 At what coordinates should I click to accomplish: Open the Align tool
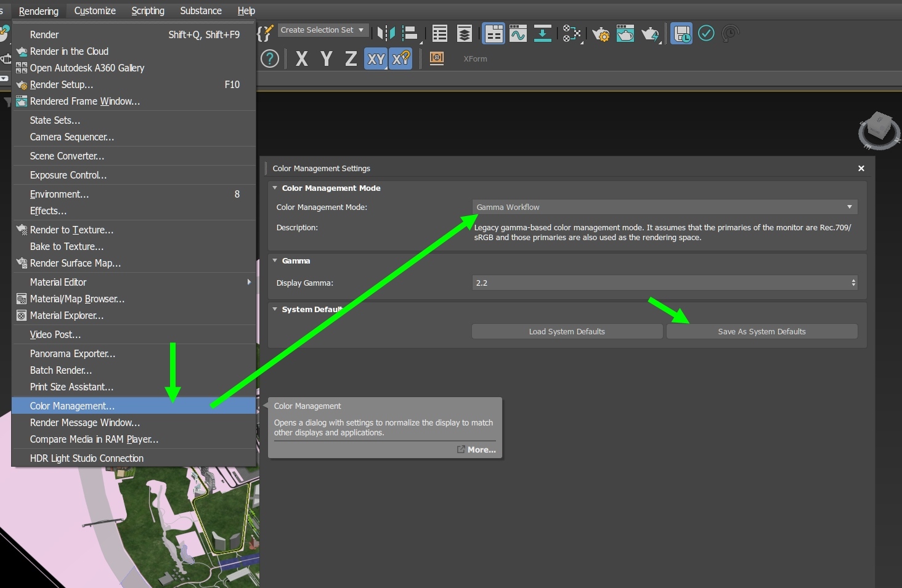click(x=410, y=33)
